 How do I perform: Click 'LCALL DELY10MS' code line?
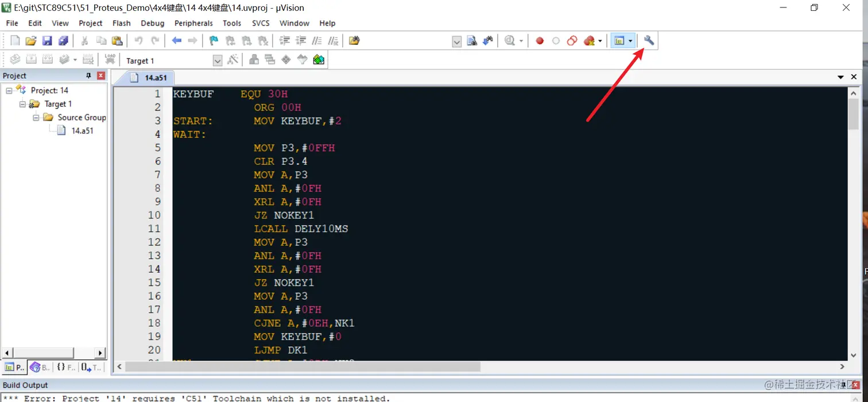301,229
